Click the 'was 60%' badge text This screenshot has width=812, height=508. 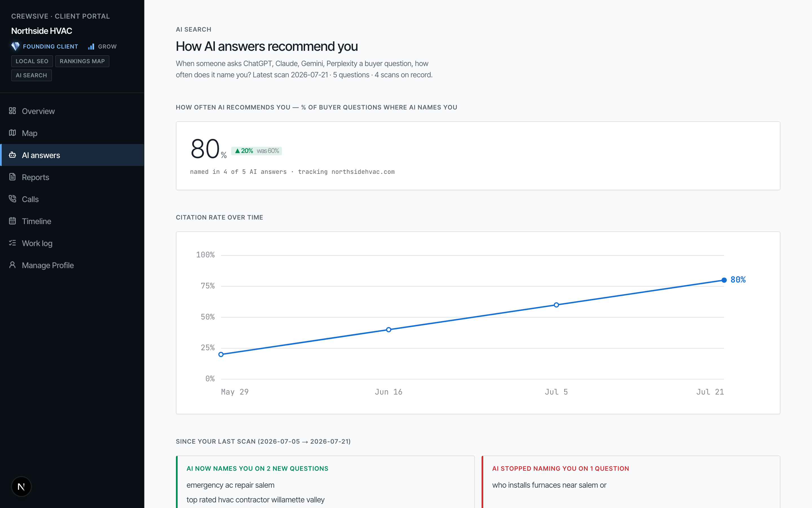(268, 151)
